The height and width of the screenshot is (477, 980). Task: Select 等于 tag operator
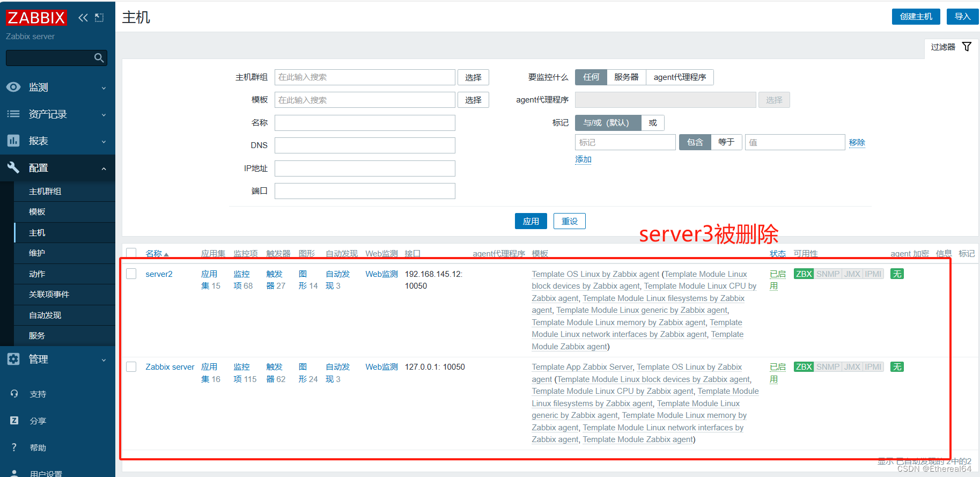pos(726,142)
